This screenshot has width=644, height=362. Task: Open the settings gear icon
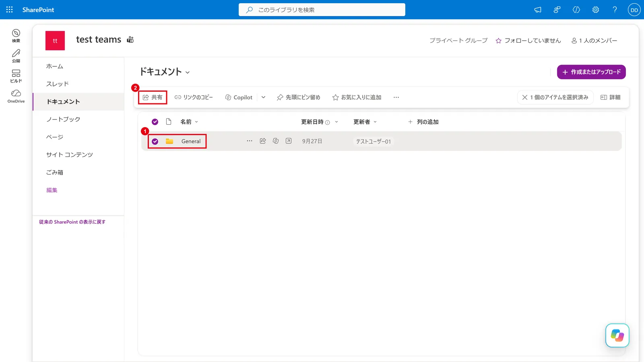[x=596, y=10]
